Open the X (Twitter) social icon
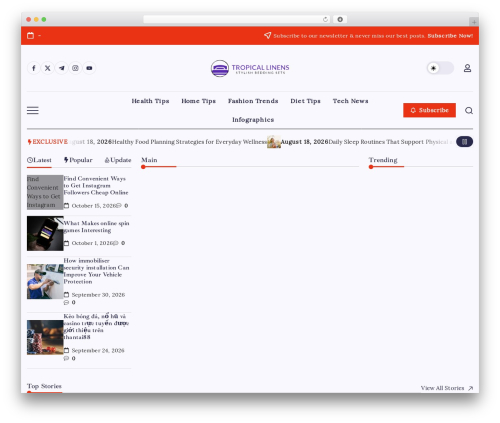The width and height of the screenshot is (500, 423). pyautogui.click(x=48, y=68)
